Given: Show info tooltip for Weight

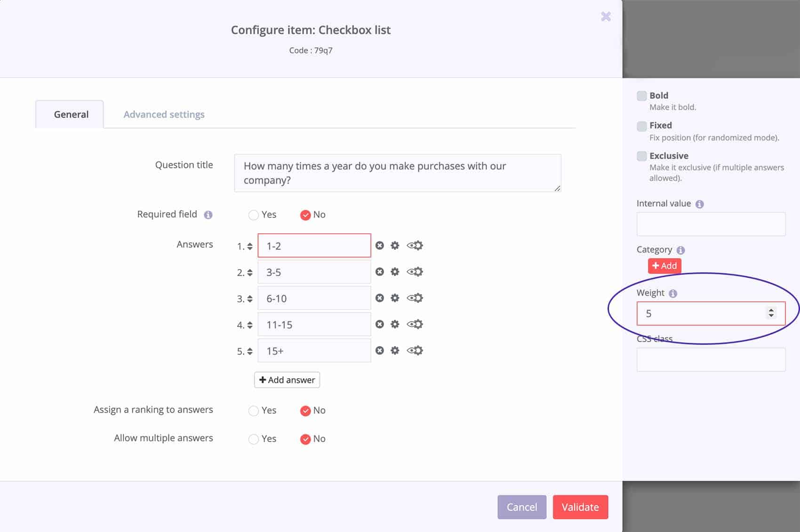Looking at the screenshot, I should click(673, 294).
